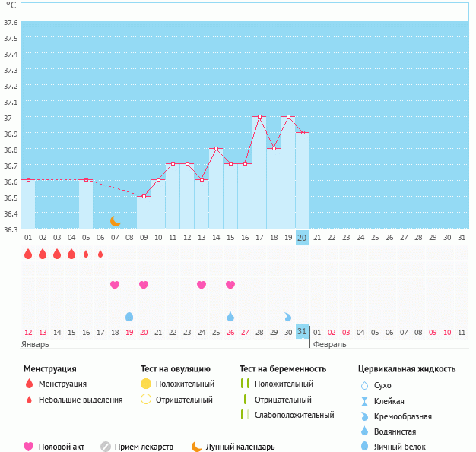Click the grey 'Прием лекарств' legend icon
This screenshot has width=476, height=452.
[x=106, y=447]
